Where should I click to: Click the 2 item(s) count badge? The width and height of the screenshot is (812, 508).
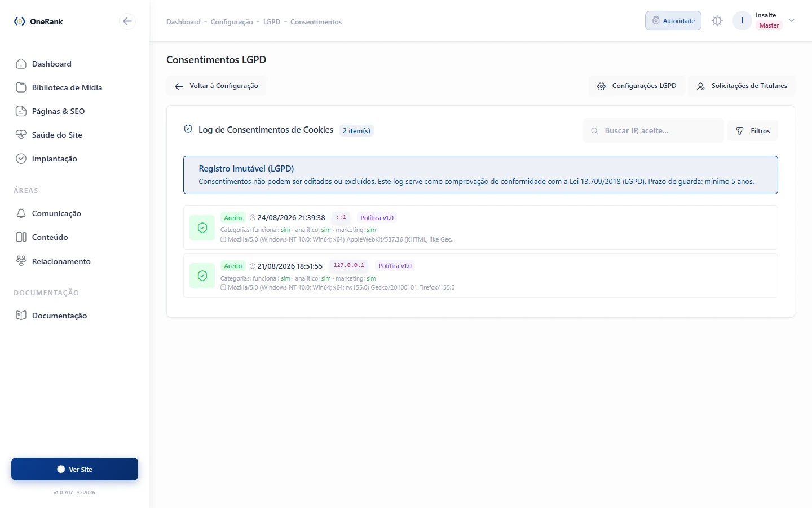(x=356, y=130)
